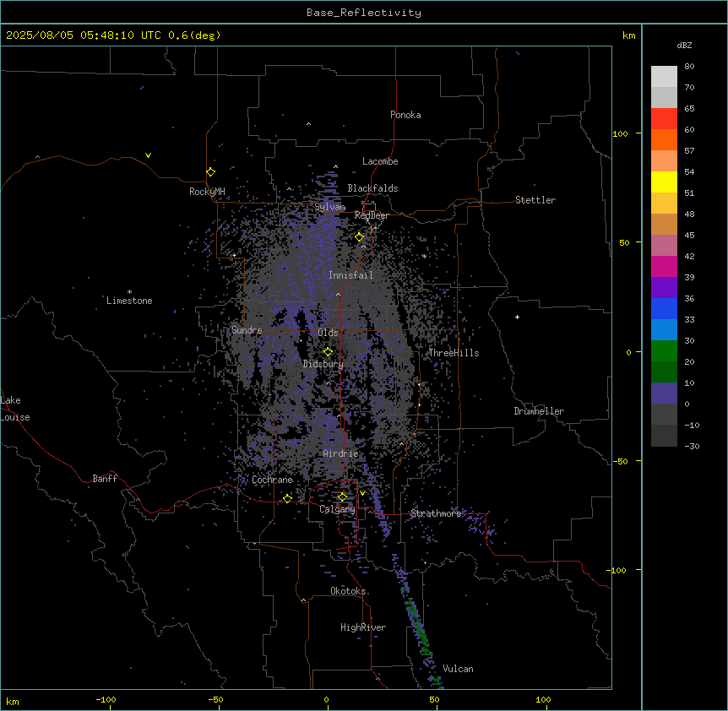Click the yellow diamond marker near RockyMH
Viewport: 728px width, 711px height.
pyautogui.click(x=211, y=172)
